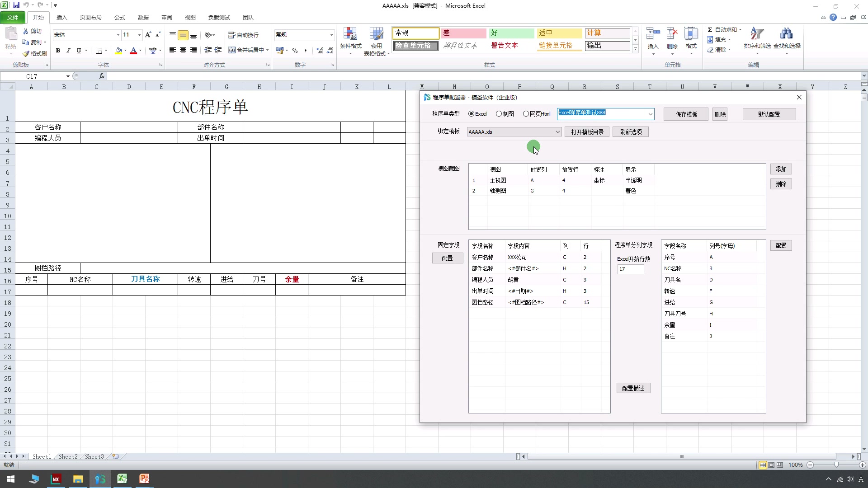The height and width of the screenshot is (488, 868).
Task: Select the 网页Html radio option
Action: pos(526,114)
